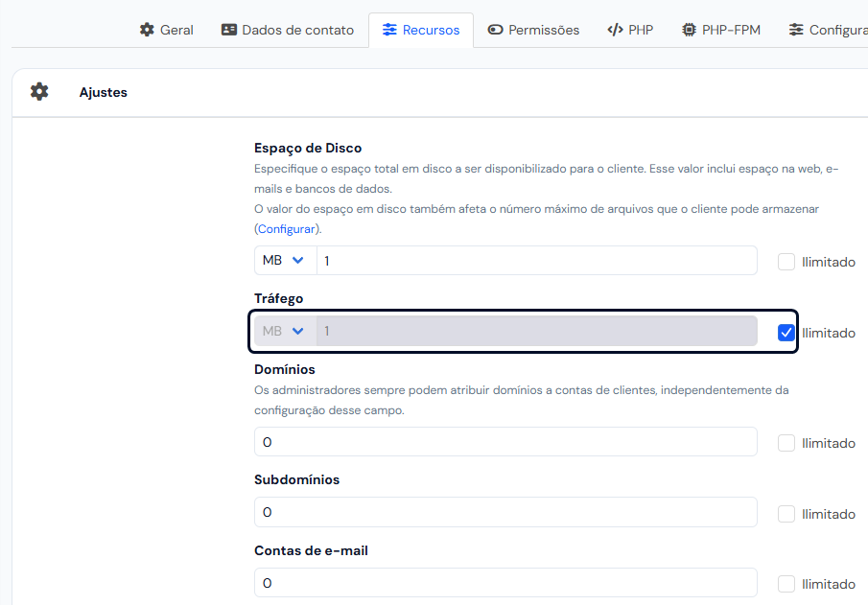Click the disabled Tráfego value field
The height and width of the screenshot is (605, 868).
[536, 331]
